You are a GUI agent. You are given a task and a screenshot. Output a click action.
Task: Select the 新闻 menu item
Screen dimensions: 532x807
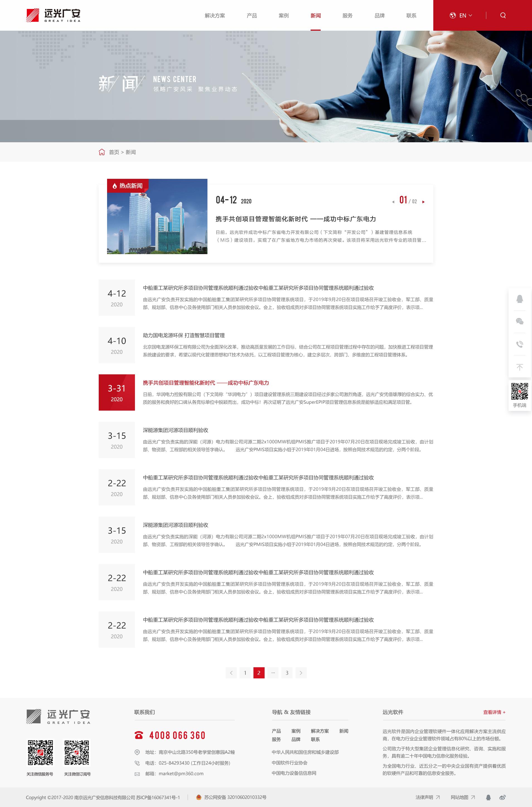tap(316, 16)
